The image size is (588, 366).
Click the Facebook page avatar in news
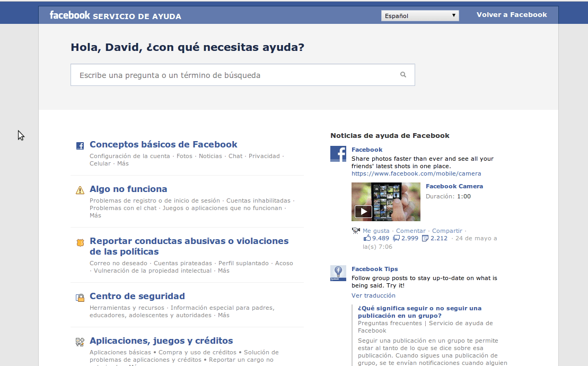[338, 154]
